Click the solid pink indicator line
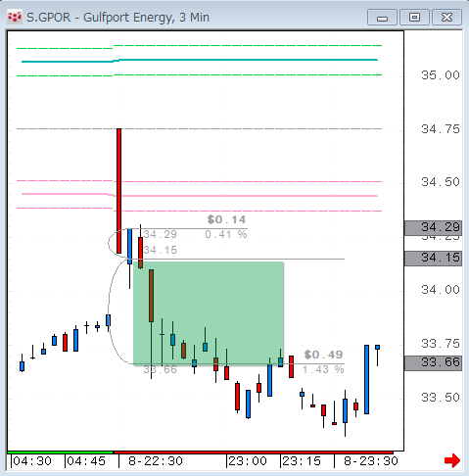The width and height of the screenshot is (469, 476). 200,195
